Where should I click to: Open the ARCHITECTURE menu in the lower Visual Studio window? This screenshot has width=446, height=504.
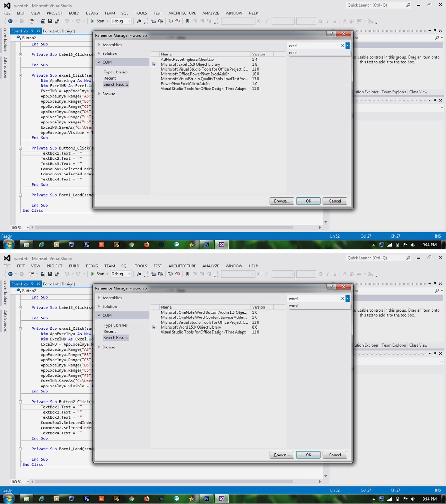[182, 266]
